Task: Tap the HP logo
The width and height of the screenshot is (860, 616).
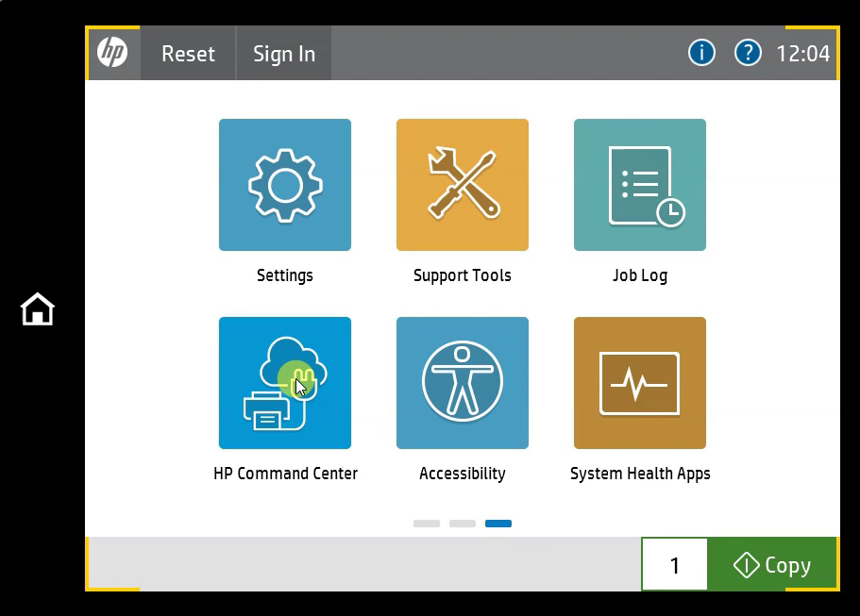Action: (112, 53)
